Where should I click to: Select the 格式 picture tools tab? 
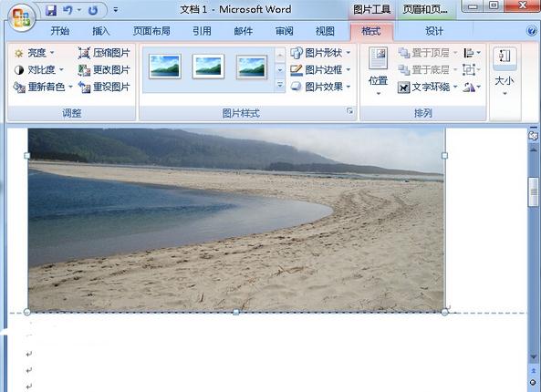pyautogui.click(x=371, y=31)
